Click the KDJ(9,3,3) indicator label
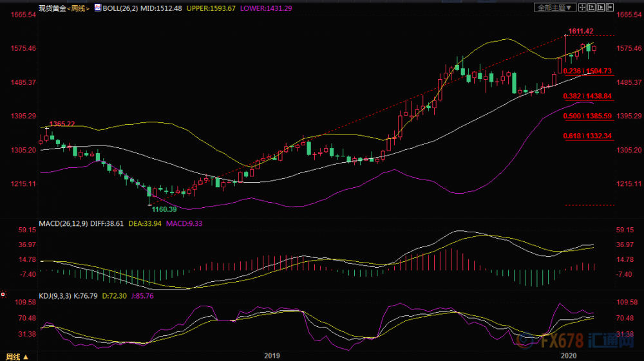Viewport: 644px width, 361px height. tap(55, 296)
